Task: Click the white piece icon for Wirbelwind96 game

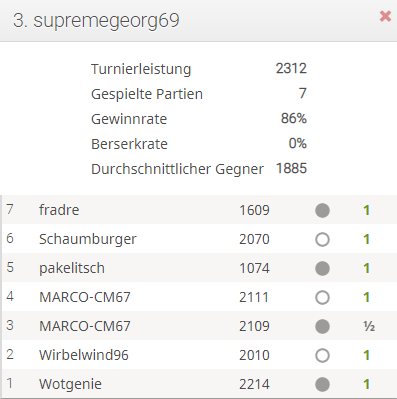Action: coord(322,355)
